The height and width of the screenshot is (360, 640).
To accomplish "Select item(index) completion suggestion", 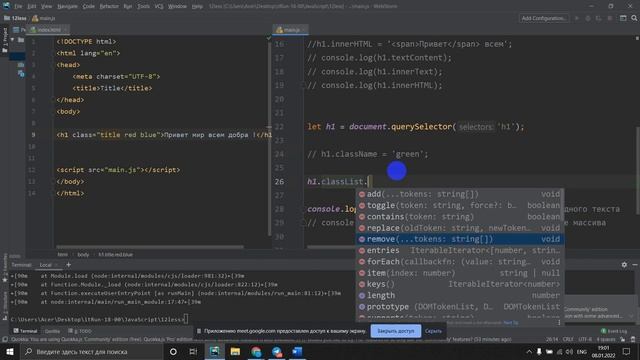I will point(460,273).
